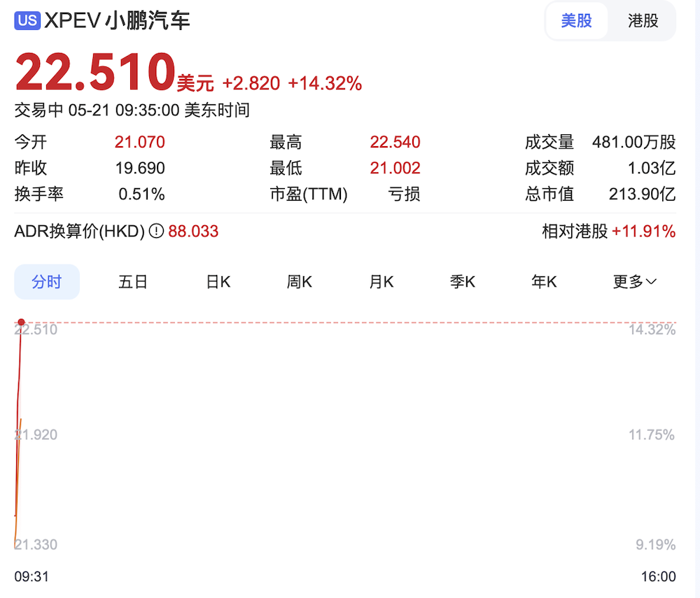Screen dimensions: 700x598
Task: Open the 季K quarterly chart
Action: coord(463,281)
